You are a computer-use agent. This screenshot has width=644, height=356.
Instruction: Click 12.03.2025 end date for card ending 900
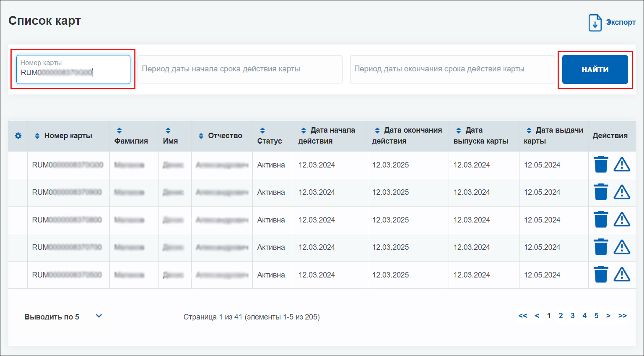390,192
